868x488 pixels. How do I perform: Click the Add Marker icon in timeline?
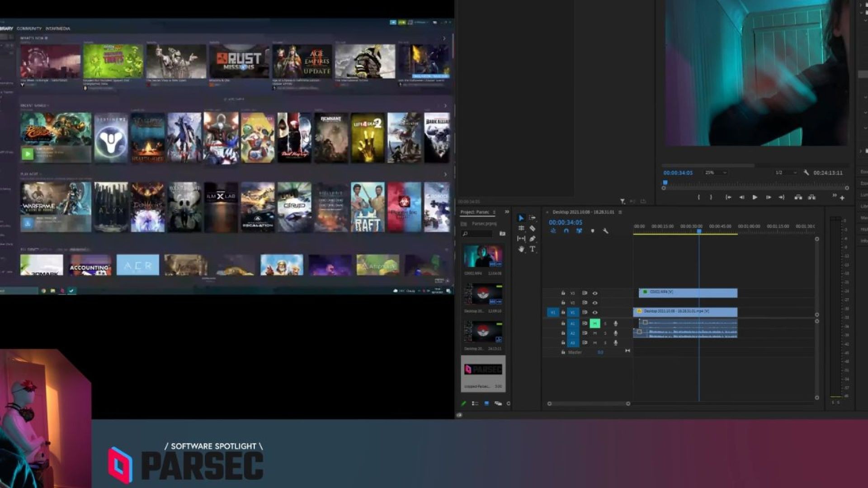click(x=592, y=231)
